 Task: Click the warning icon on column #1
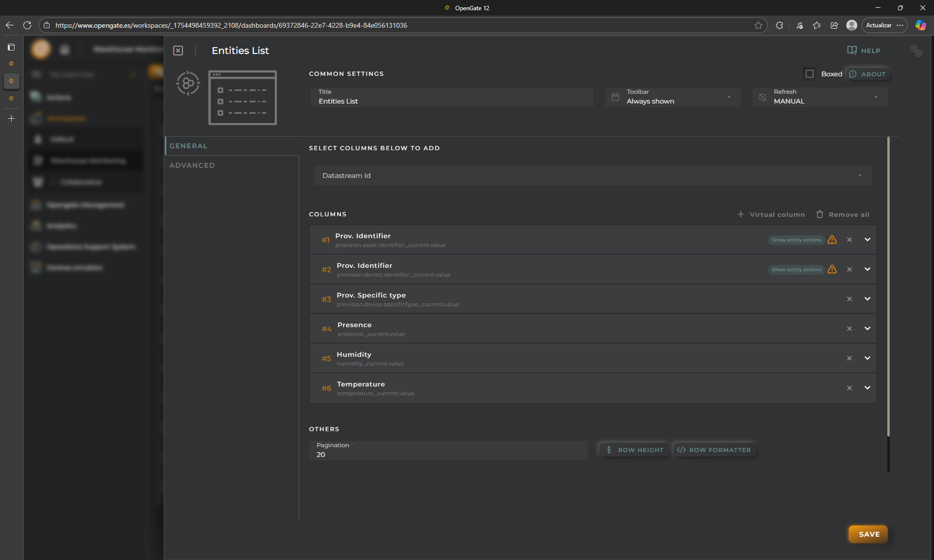832,240
